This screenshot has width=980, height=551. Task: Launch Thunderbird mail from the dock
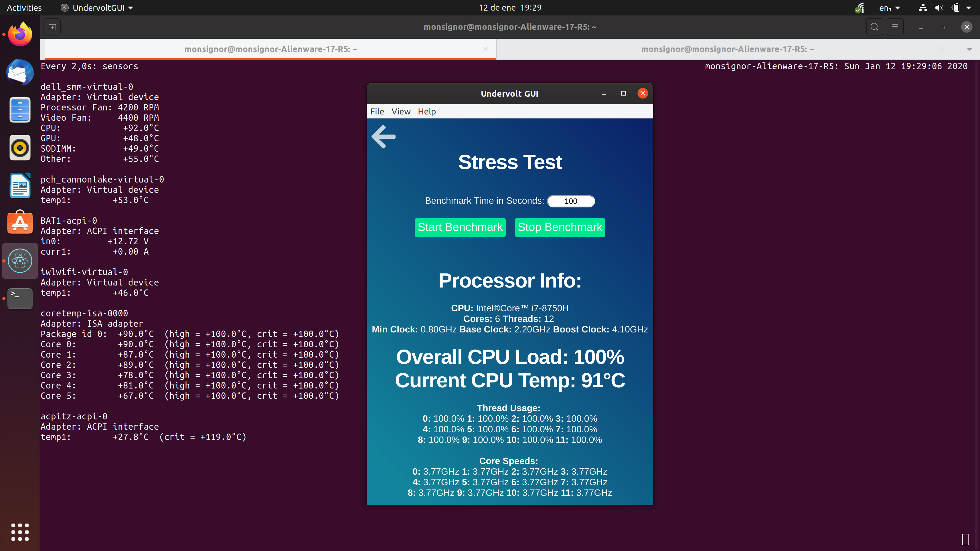point(20,72)
